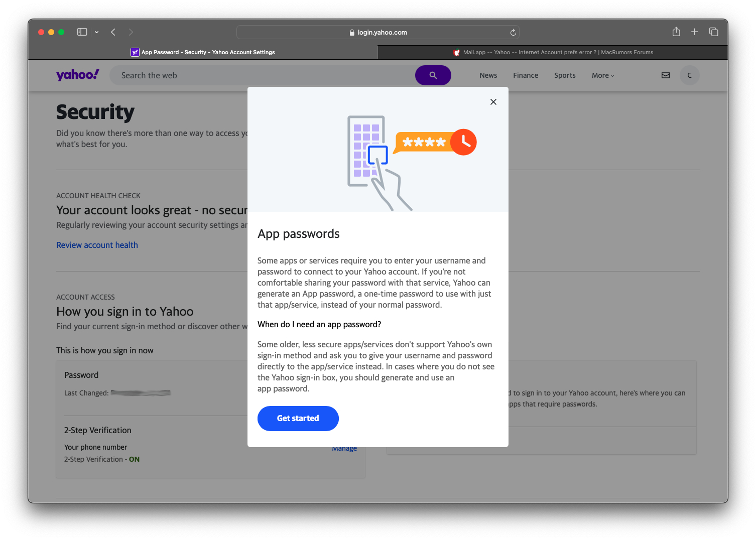This screenshot has width=756, height=540.
Task: Click the forward navigation arrow
Action: tap(131, 32)
